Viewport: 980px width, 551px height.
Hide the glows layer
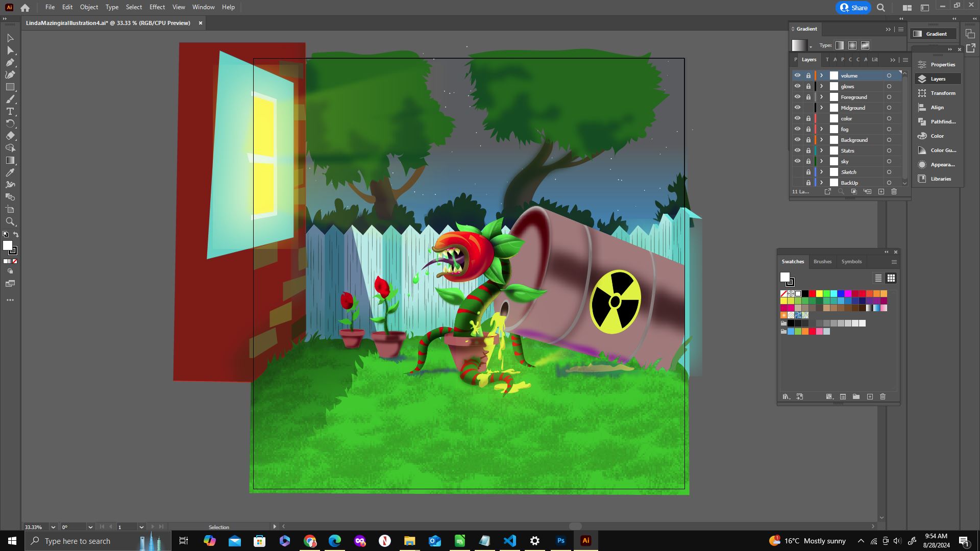click(797, 86)
